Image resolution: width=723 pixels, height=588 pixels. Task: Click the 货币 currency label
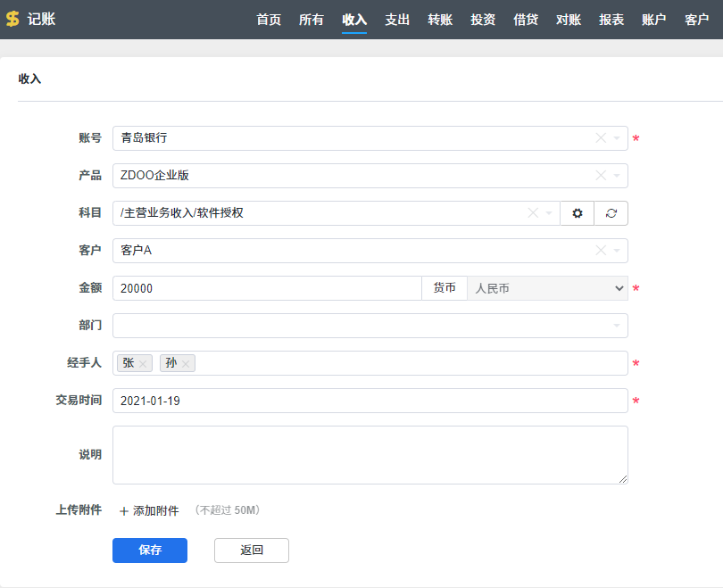point(445,288)
